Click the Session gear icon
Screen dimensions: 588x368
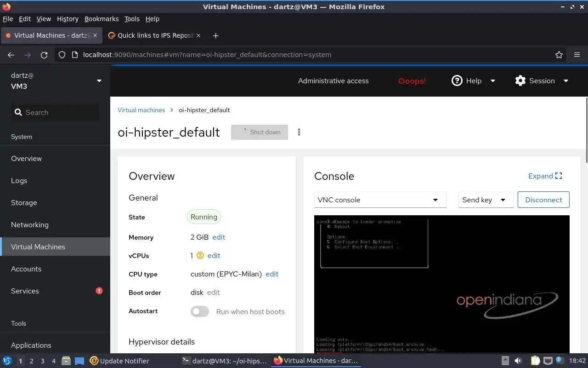tap(520, 80)
